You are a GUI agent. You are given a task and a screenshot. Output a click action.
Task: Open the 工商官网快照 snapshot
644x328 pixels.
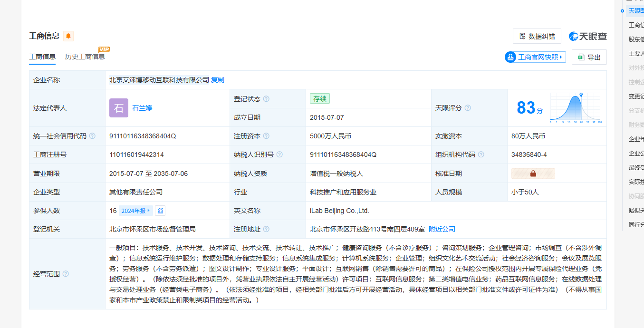coord(535,57)
